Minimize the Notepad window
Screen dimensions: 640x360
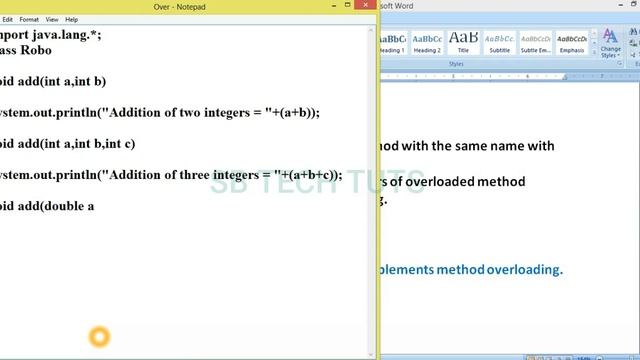click(x=334, y=6)
